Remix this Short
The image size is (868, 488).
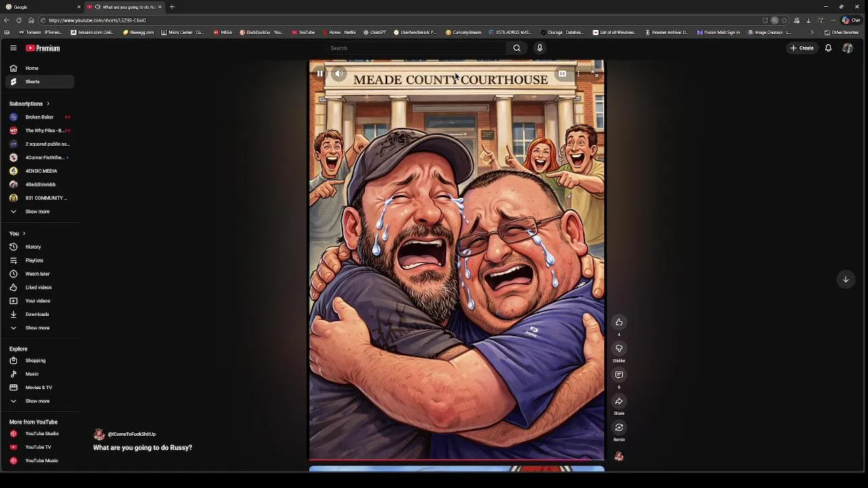(x=619, y=428)
